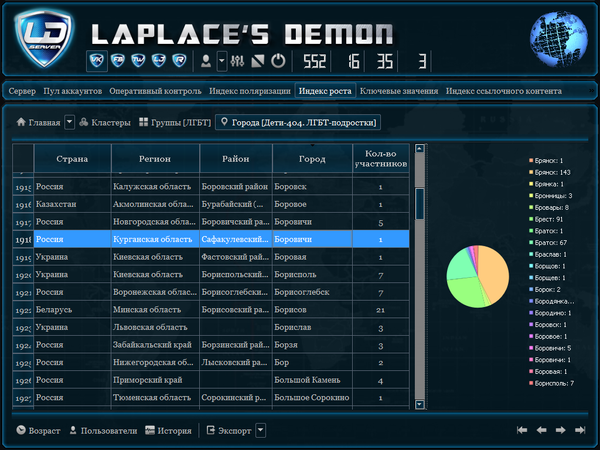Select the FB network shield icon

coord(117,61)
